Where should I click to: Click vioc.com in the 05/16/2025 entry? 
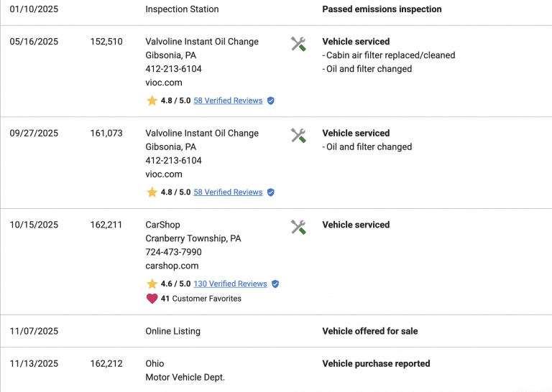pos(164,83)
